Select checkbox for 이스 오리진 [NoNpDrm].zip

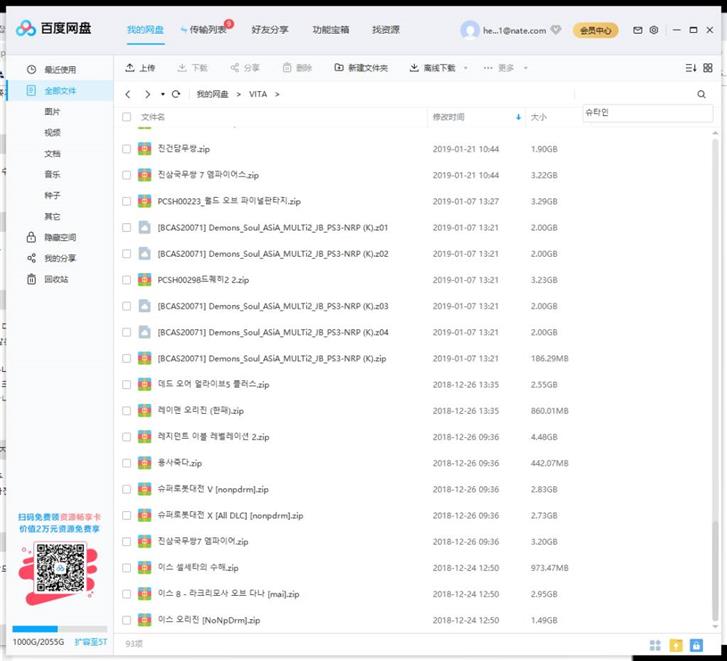[x=127, y=620]
